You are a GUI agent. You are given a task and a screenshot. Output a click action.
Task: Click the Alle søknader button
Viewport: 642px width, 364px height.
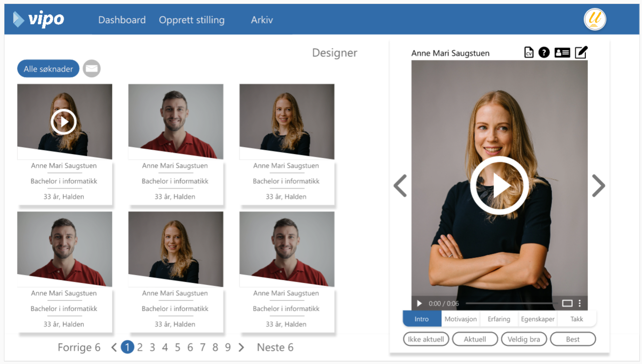click(x=48, y=69)
